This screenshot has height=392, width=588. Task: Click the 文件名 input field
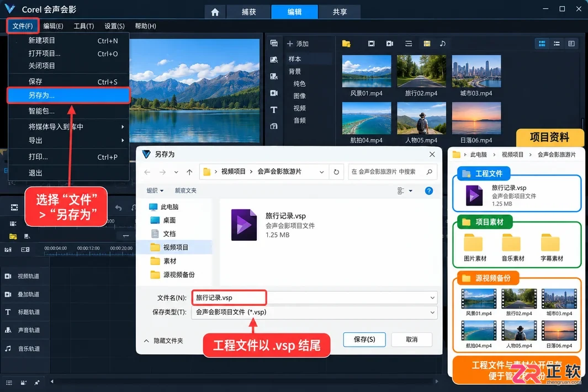pos(315,298)
